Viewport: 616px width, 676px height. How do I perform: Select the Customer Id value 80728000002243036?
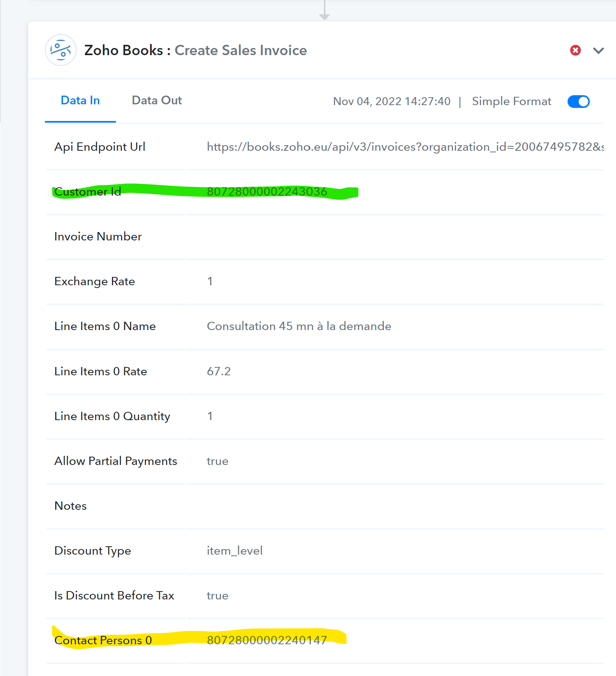click(267, 192)
